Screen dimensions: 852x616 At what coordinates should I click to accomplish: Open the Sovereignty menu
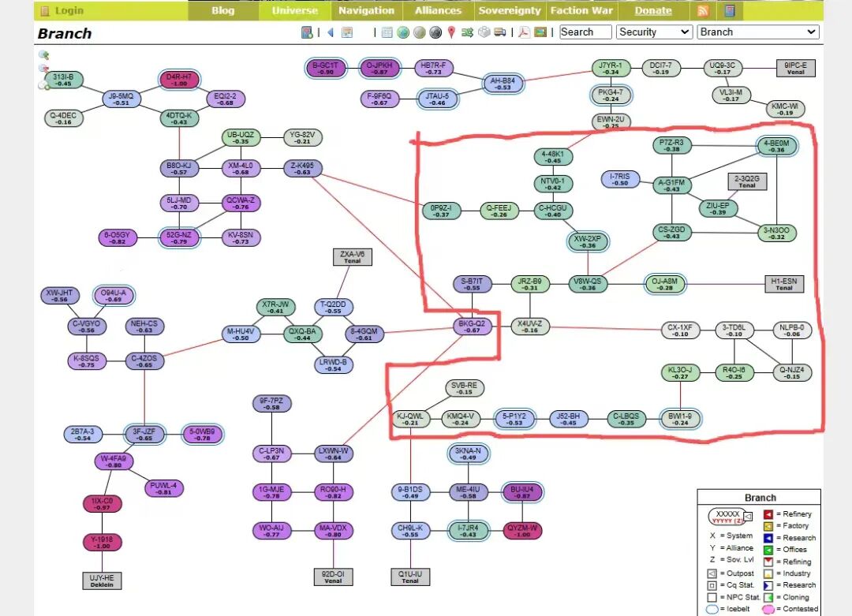tap(510, 11)
